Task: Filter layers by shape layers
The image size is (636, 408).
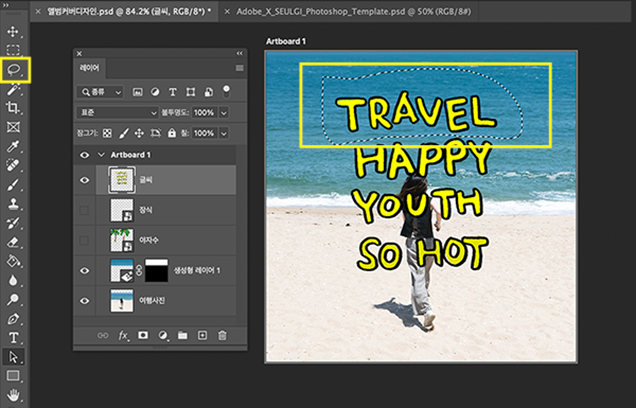Action: click(x=190, y=92)
